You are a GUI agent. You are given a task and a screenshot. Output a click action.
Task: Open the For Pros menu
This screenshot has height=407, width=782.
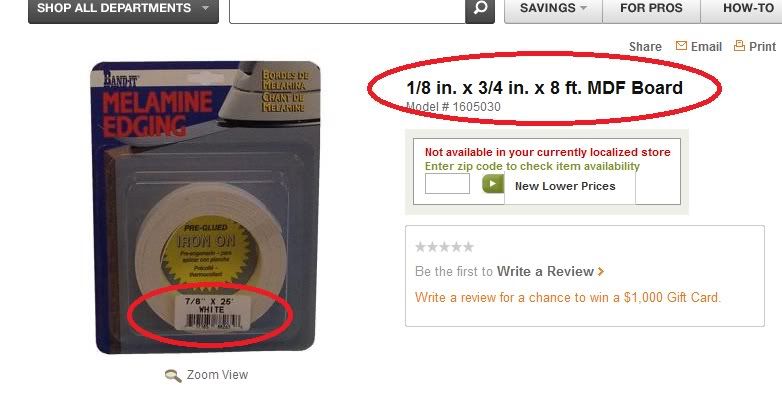[651, 9]
